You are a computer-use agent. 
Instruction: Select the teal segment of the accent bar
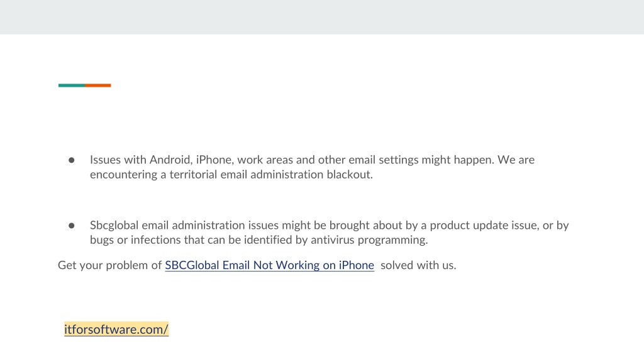coord(72,85)
